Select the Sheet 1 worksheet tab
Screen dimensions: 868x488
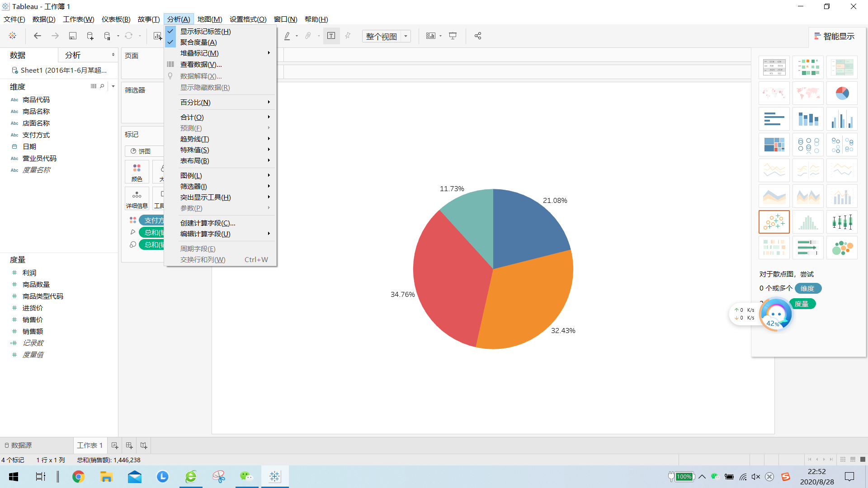click(90, 446)
